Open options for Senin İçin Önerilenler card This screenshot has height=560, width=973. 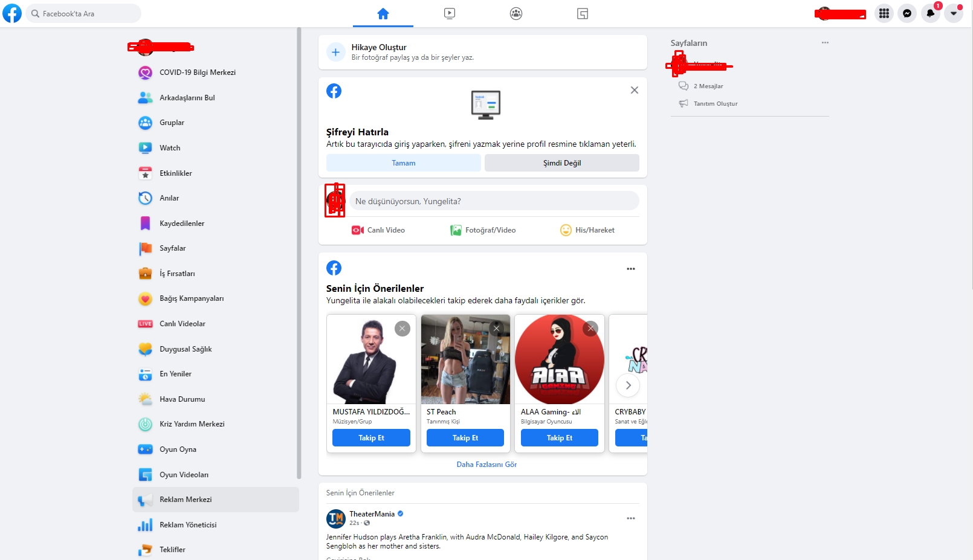631,269
